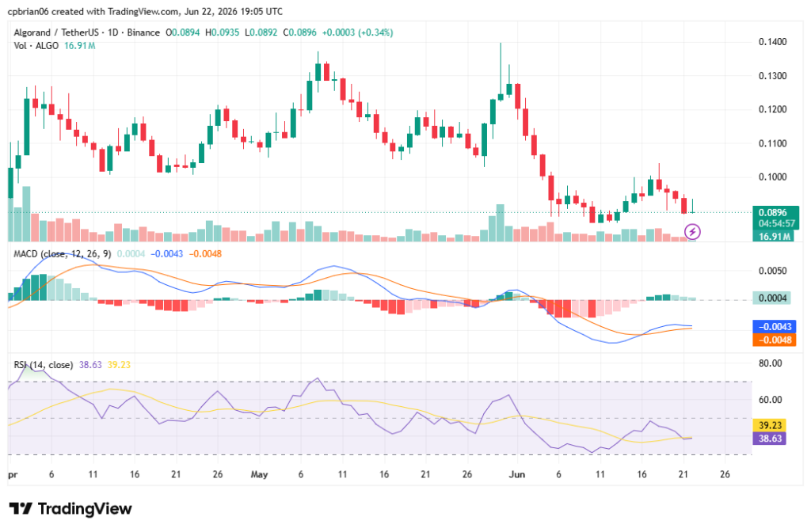This screenshot has width=811, height=532.
Task: Select the RSI (14, close) legend
Action: tap(44, 365)
